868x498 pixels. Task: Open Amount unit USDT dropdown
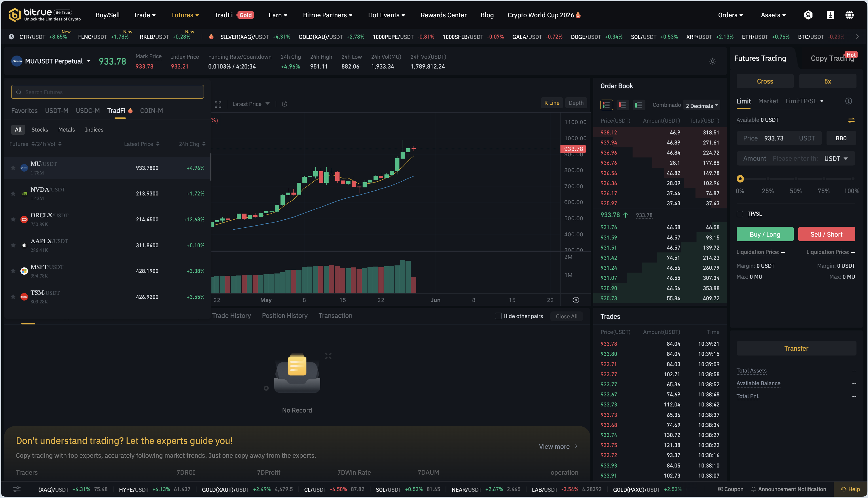coord(836,159)
